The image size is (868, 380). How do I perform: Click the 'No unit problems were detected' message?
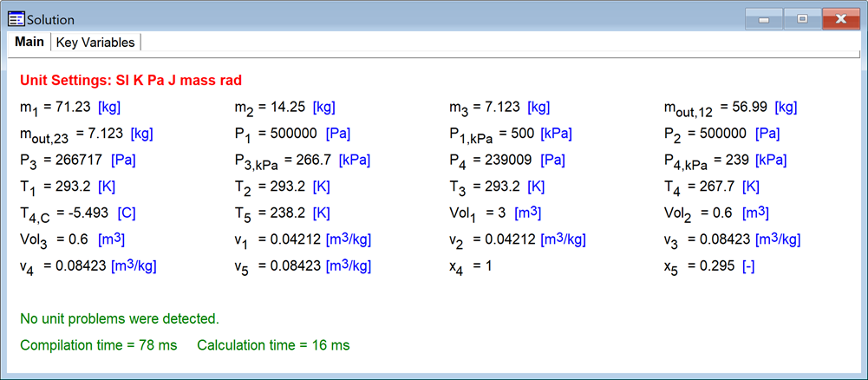(x=119, y=318)
